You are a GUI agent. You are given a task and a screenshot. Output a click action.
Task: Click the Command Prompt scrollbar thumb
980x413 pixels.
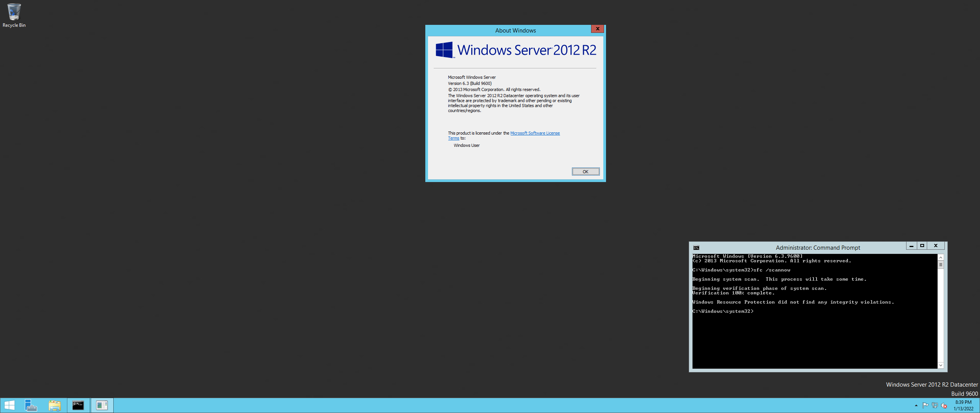(941, 265)
